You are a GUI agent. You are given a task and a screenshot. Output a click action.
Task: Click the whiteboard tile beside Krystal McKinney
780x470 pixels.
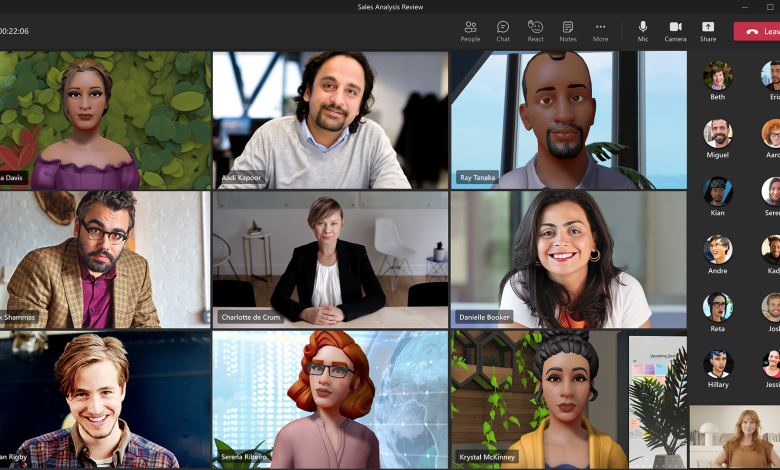(x=658, y=402)
